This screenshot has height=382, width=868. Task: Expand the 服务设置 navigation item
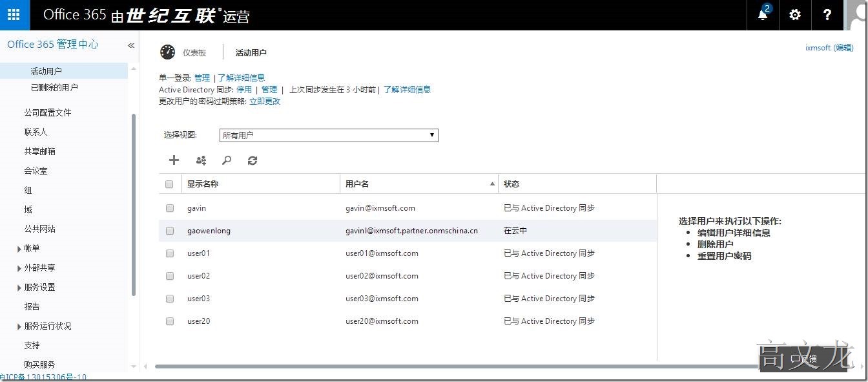pyautogui.click(x=19, y=287)
